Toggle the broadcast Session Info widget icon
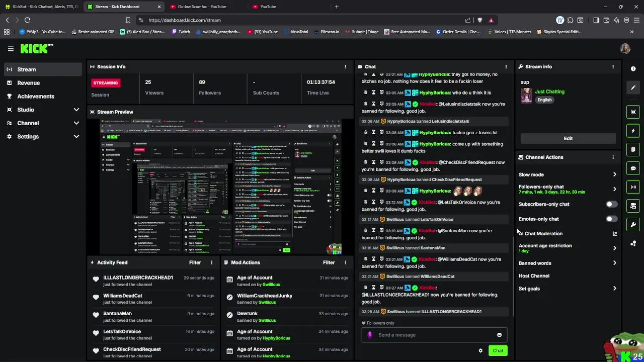 [x=633, y=187]
